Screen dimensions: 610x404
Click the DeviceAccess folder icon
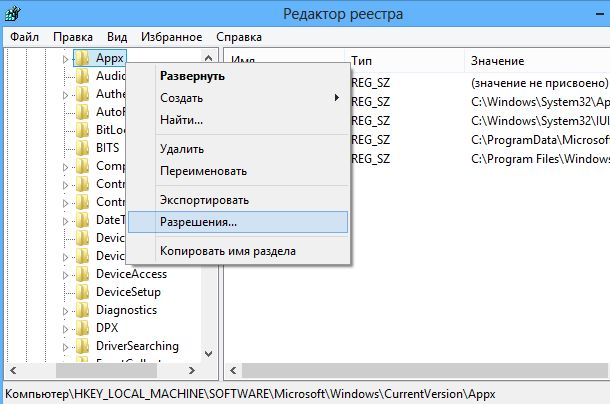coord(82,274)
